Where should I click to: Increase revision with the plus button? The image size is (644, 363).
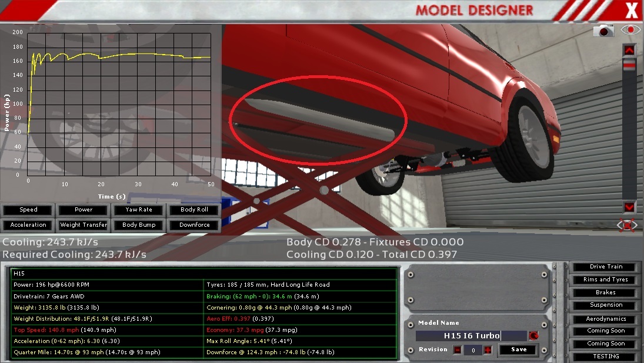pos(488,349)
